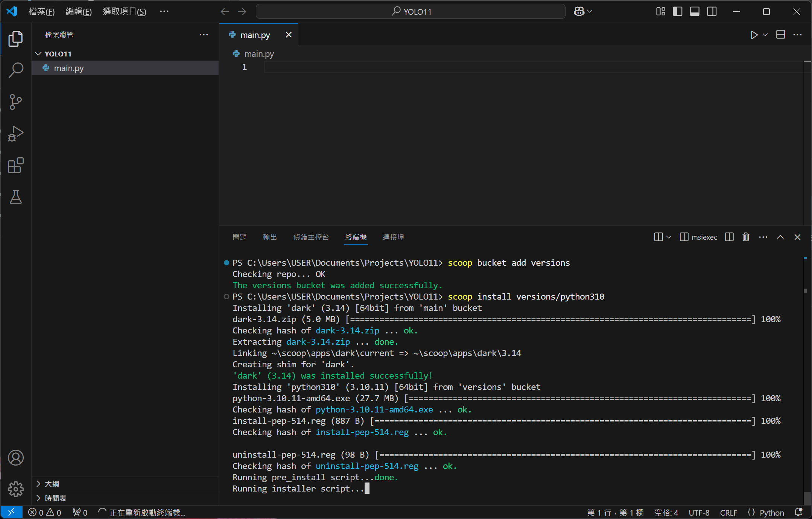Toggle the bottom panel layout button
This screenshot has height=519, width=812.
695,12
